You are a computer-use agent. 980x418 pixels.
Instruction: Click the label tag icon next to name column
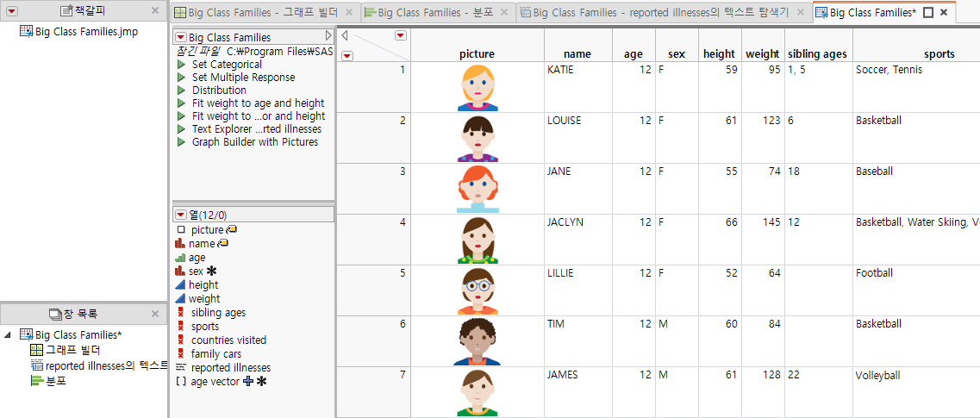pyautogui.click(x=223, y=244)
